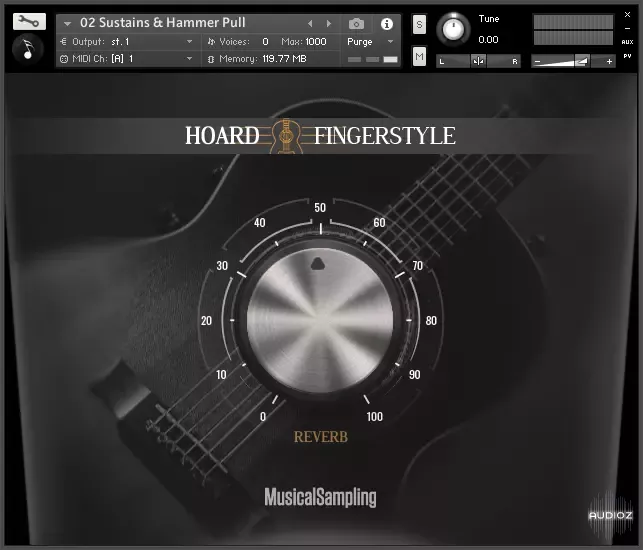Click the Max voices 1000 value
Image resolution: width=643 pixels, height=550 pixels.
point(315,42)
